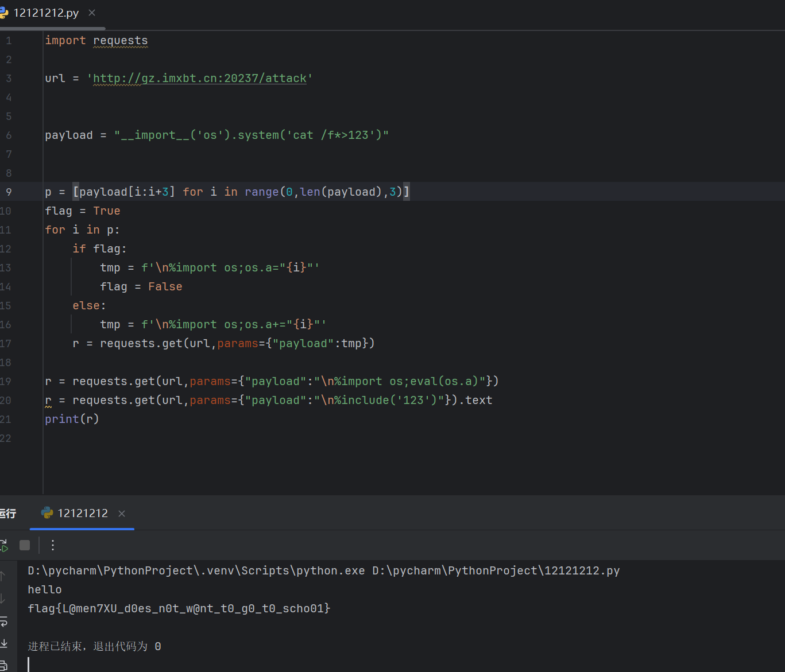The width and height of the screenshot is (785, 672).
Task: Click the list comprehension line 'p = [payload...'
Action: click(x=227, y=192)
